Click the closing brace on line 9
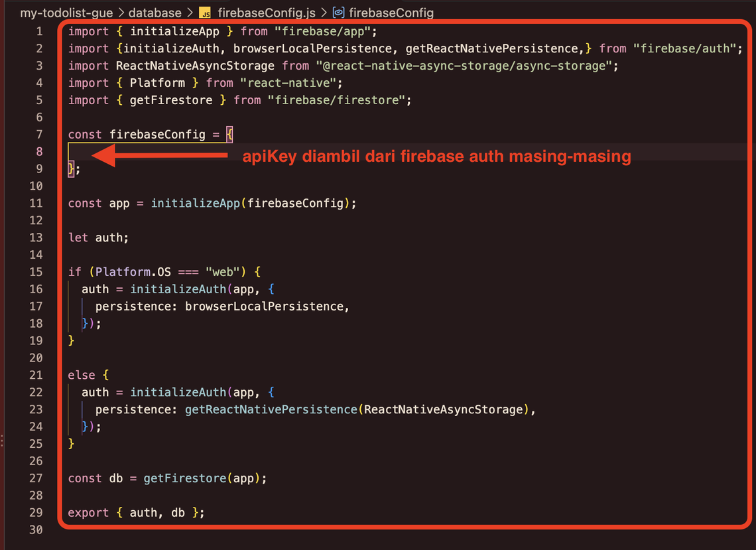The image size is (756, 550). (x=71, y=169)
